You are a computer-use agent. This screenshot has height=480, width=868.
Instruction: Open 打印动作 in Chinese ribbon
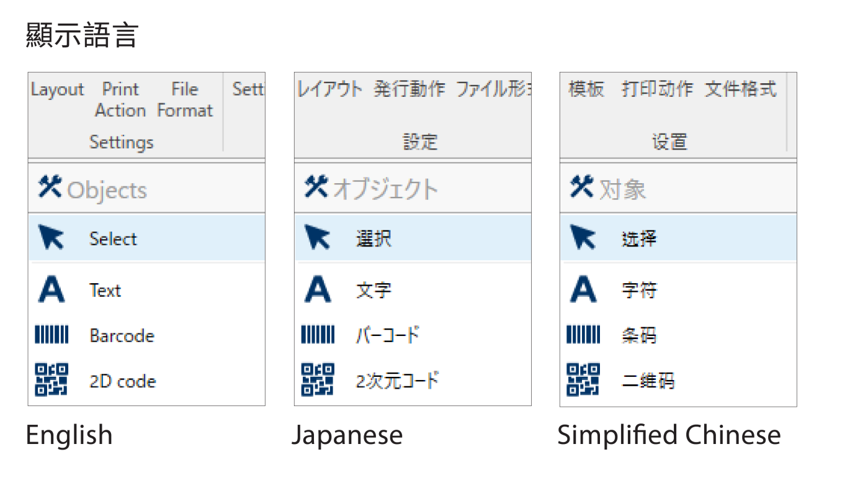tap(657, 89)
